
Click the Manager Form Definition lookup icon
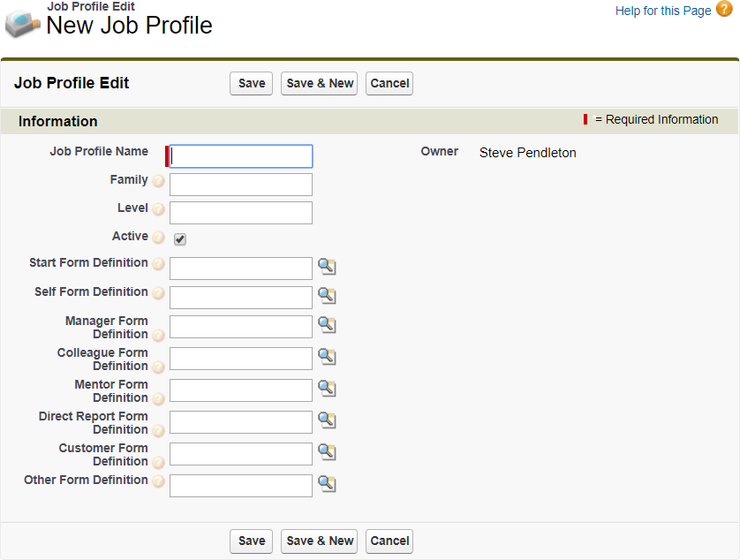327,325
